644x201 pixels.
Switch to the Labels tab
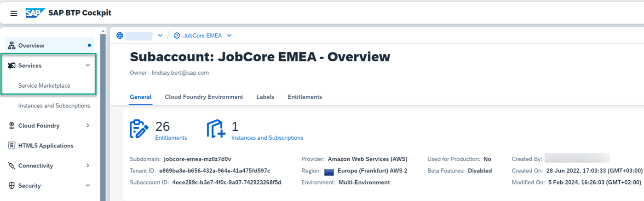tap(265, 97)
